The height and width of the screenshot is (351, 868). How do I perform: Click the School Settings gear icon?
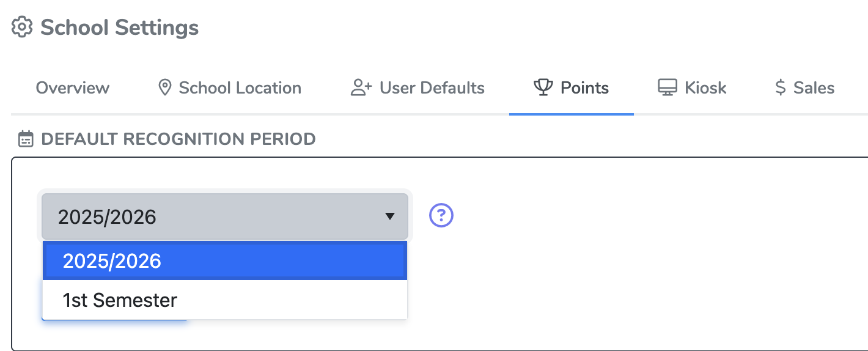22,28
